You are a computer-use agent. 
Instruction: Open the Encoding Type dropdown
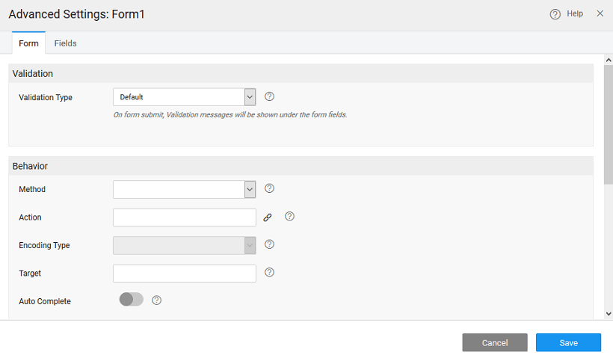(x=184, y=245)
